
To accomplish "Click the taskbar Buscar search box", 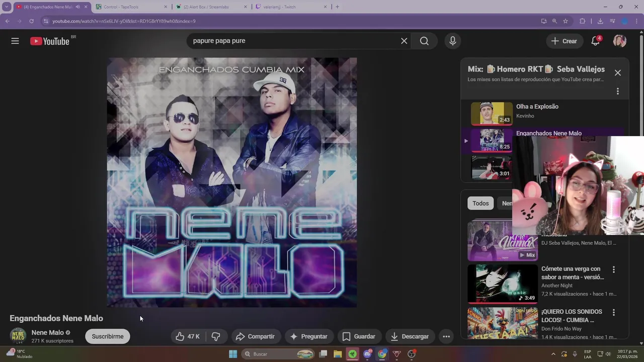I will tap(278, 354).
